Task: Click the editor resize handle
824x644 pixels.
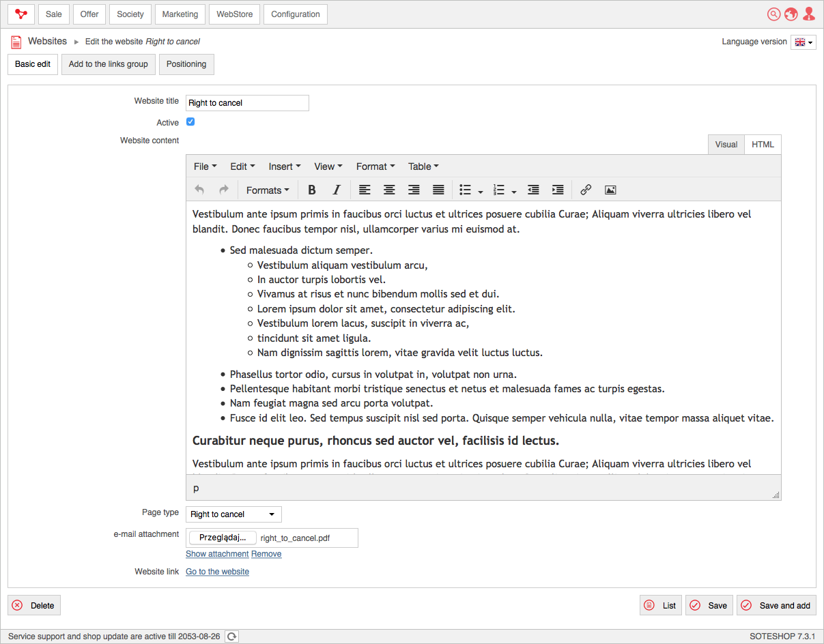Action: pyautogui.click(x=776, y=495)
